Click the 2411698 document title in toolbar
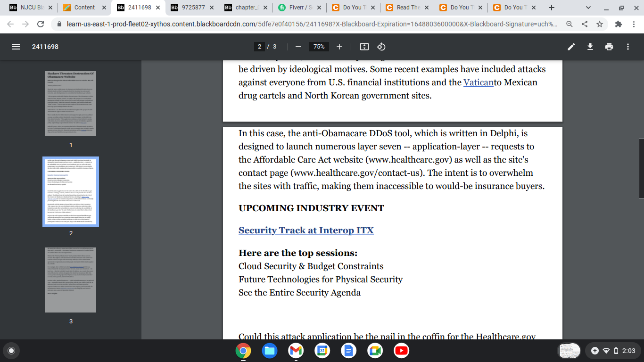Image resolution: width=644 pixels, height=362 pixels. point(45,47)
